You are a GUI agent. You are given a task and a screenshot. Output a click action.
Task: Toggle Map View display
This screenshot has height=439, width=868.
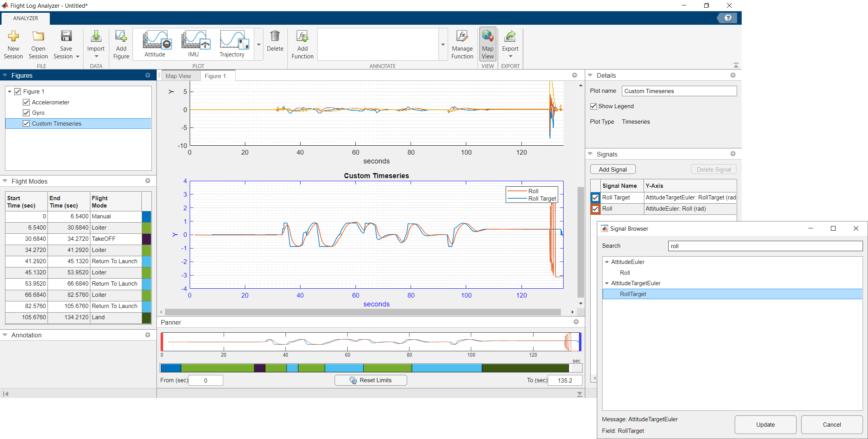[x=488, y=44]
